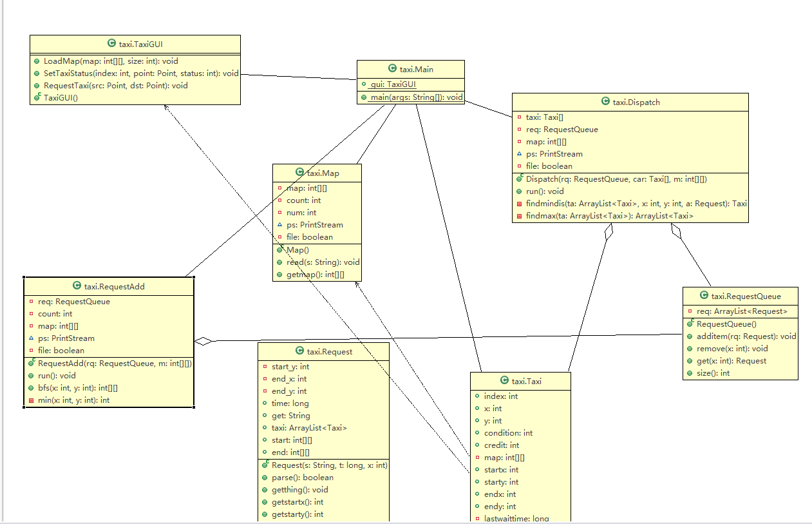Viewport: 812px width, 524px height.
Task: Click the additem(rq: Request) method
Action: click(x=746, y=336)
